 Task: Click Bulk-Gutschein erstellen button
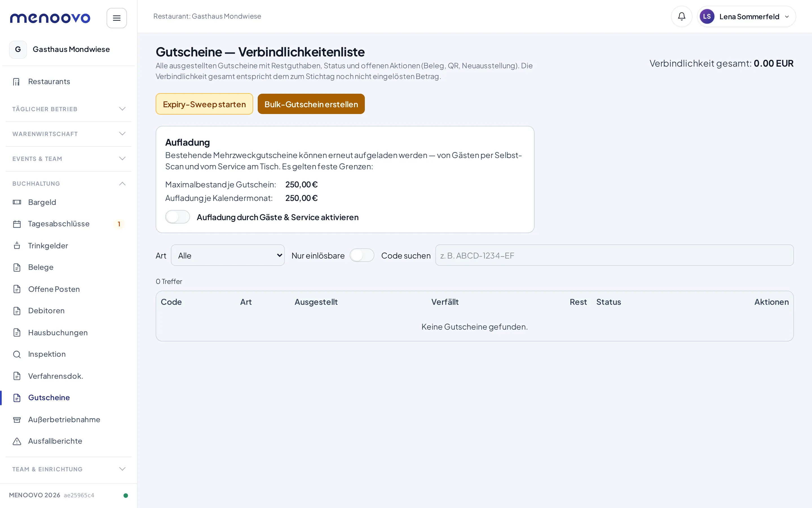(x=311, y=104)
